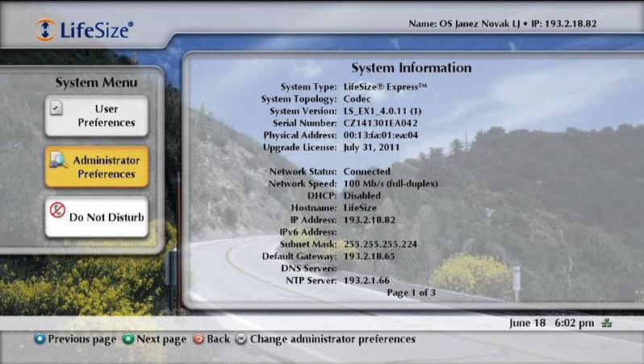The image size is (644, 364).
Task: Click serial number CZ141301EA042
Action: pos(381,123)
